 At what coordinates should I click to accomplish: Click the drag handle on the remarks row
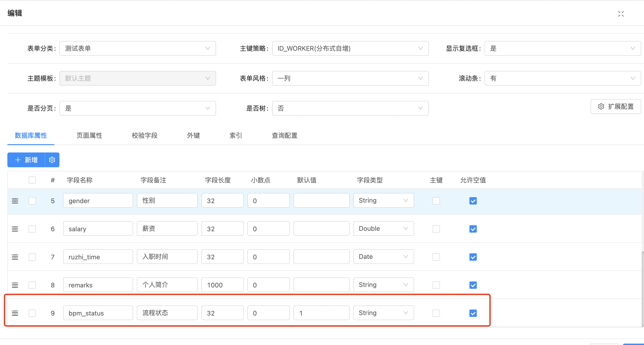[15, 285]
